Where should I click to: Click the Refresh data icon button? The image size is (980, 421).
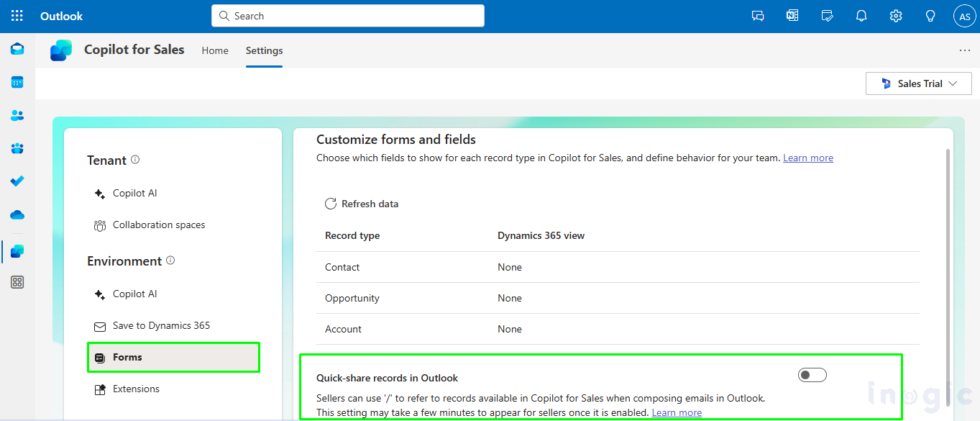[x=331, y=204]
